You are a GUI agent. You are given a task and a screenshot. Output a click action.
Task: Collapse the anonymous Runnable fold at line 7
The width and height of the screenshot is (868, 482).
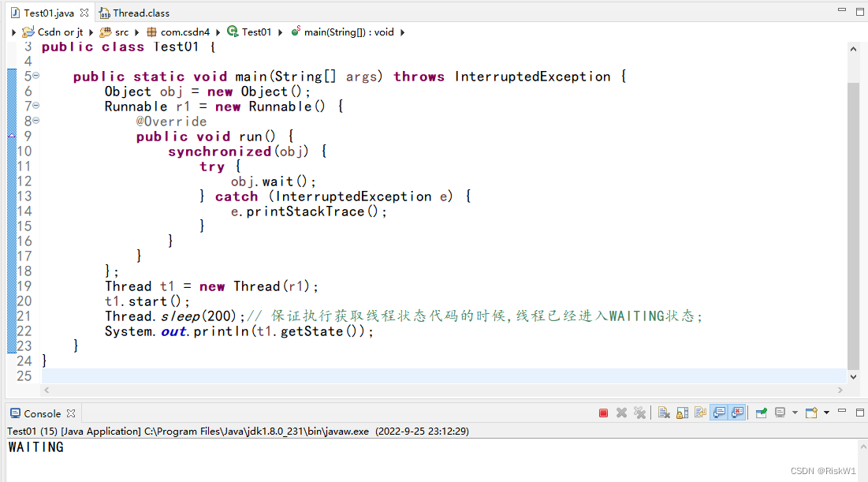[x=36, y=105]
